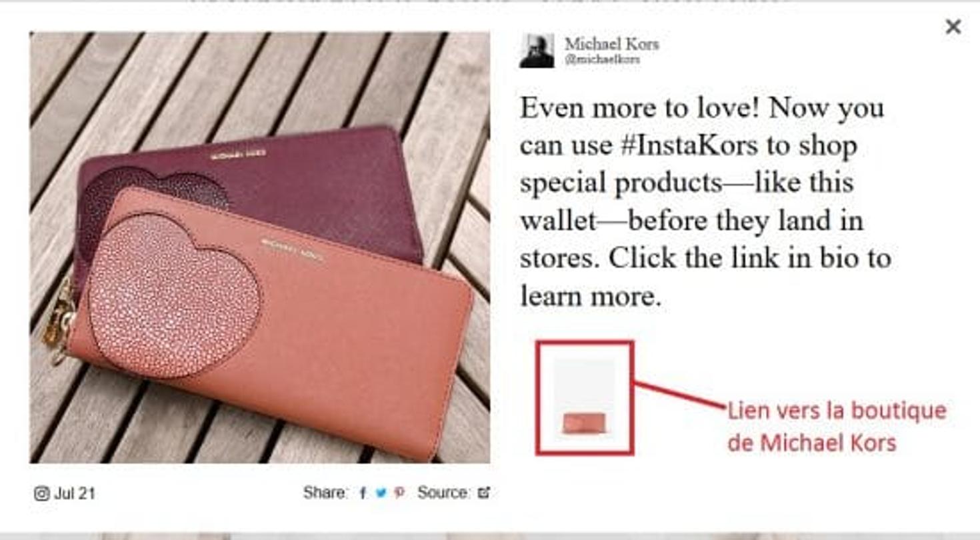Screen dimensions: 980x540
Task: Open the small wallet product thumbnail
Action: tap(584, 398)
